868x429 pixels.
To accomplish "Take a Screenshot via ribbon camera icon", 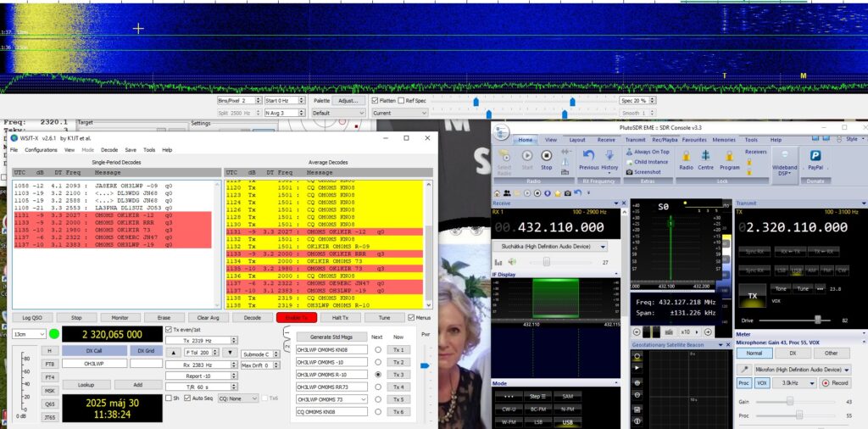I will (x=630, y=172).
